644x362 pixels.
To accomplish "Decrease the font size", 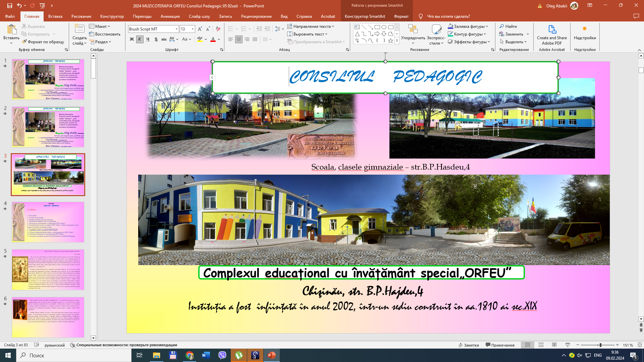I will coord(208,29).
